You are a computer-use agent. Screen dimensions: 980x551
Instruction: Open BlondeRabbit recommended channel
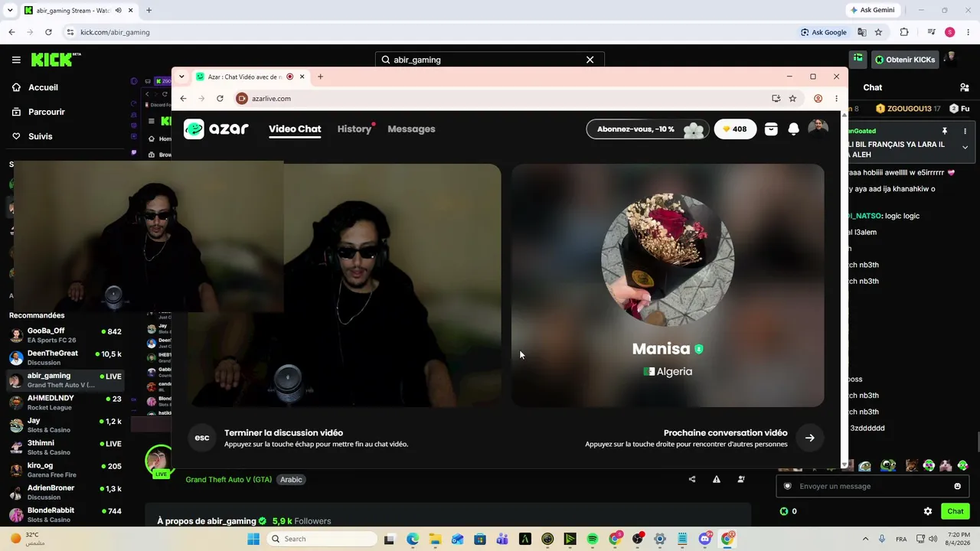point(65,514)
